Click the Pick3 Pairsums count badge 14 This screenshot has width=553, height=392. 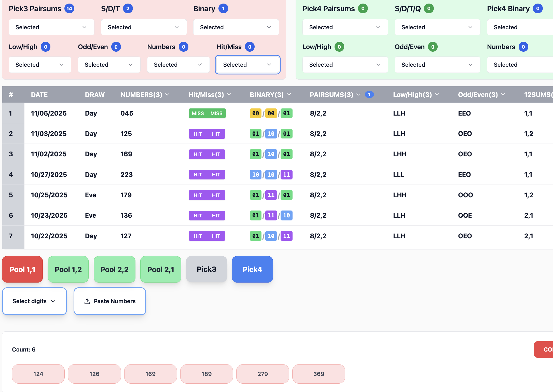(69, 9)
